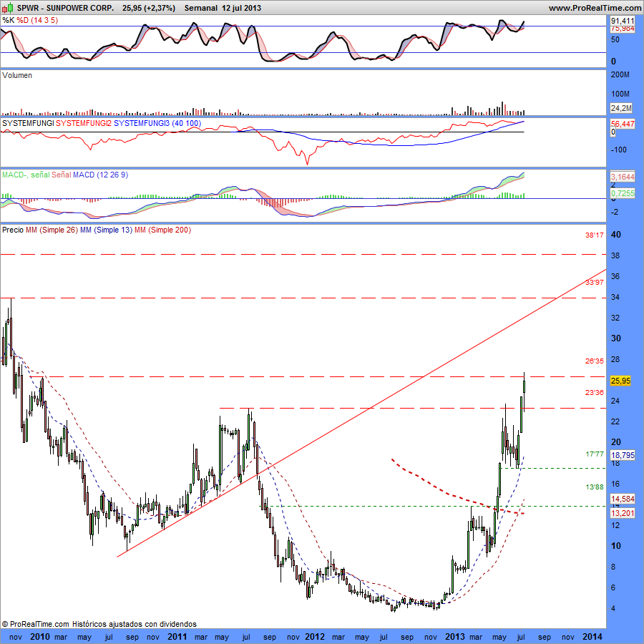Click the MM (Simple 13) legend label
This screenshot has height=644, width=644.
point(106,230)
